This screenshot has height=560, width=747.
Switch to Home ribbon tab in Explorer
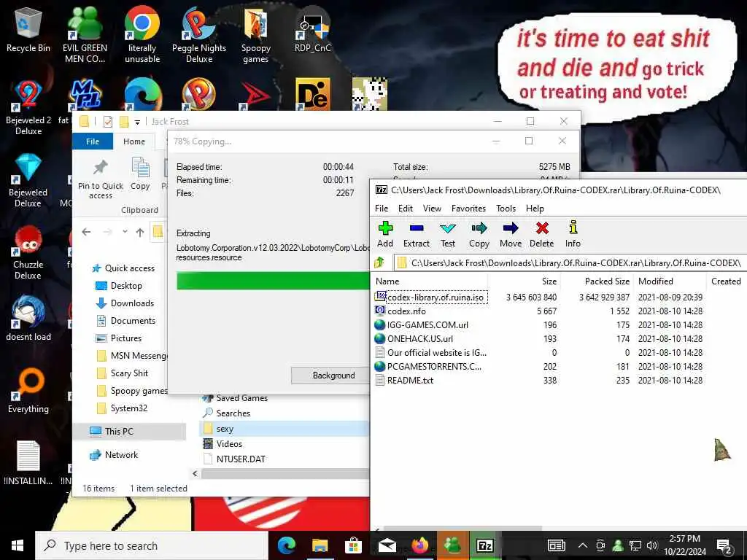(134, 141)
